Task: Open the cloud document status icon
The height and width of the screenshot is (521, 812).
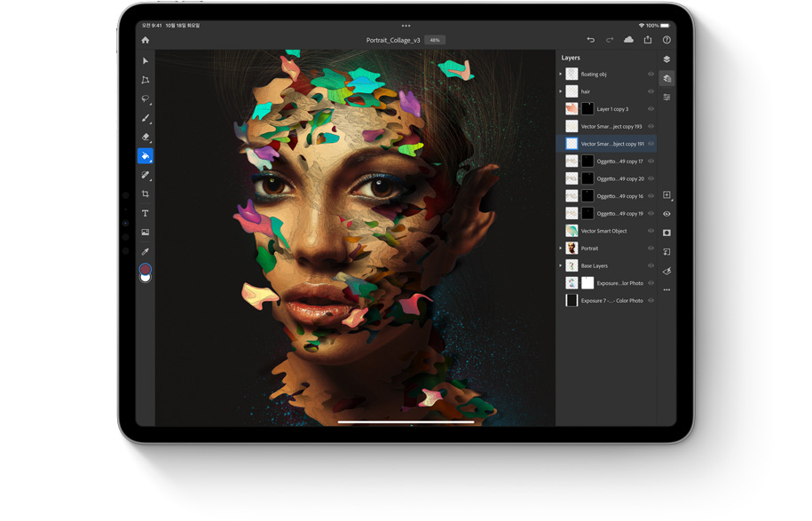Action: coord(628,39)
